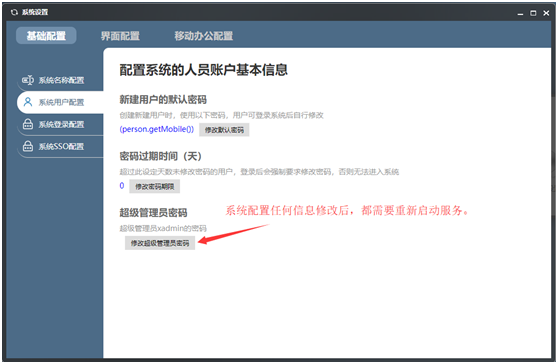Image resolution: width=558 pixels, height=364 pixels.
Task: Maximize the system settings window
Action: coord(533,13)
